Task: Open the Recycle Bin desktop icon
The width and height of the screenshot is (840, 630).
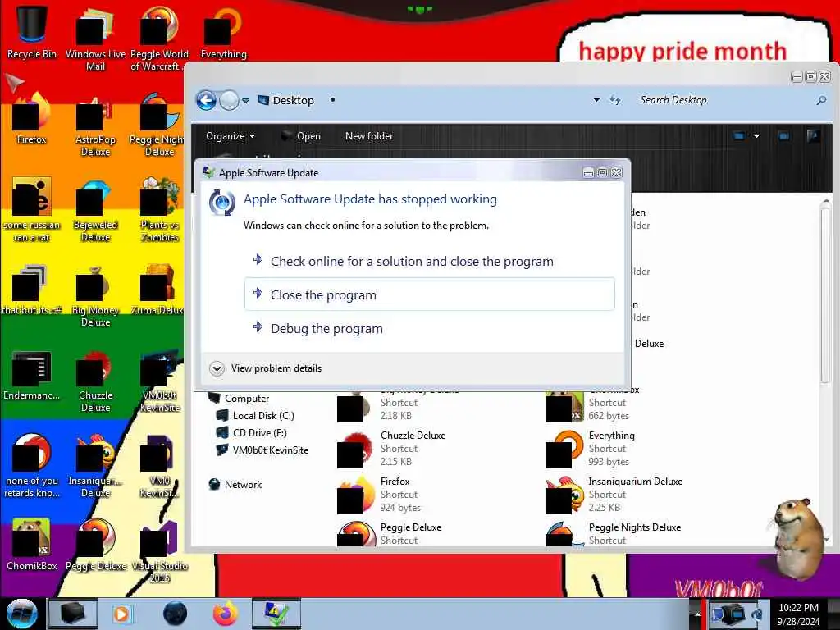Action: pos(32,32)
